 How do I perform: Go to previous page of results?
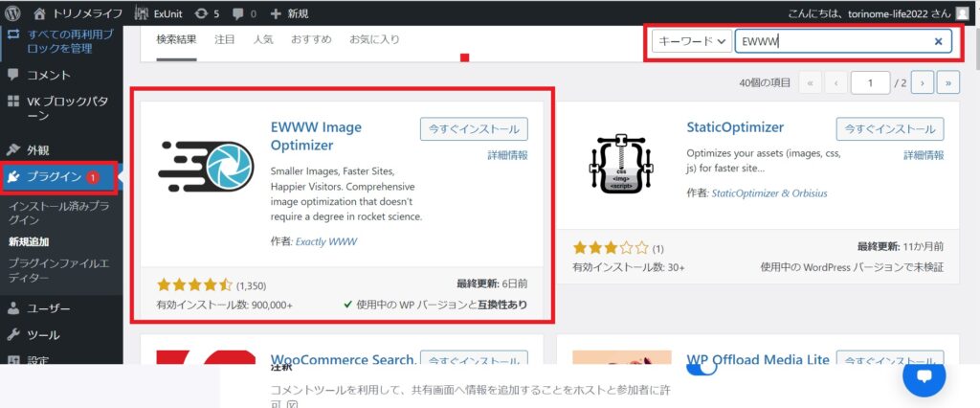(835, 82)
